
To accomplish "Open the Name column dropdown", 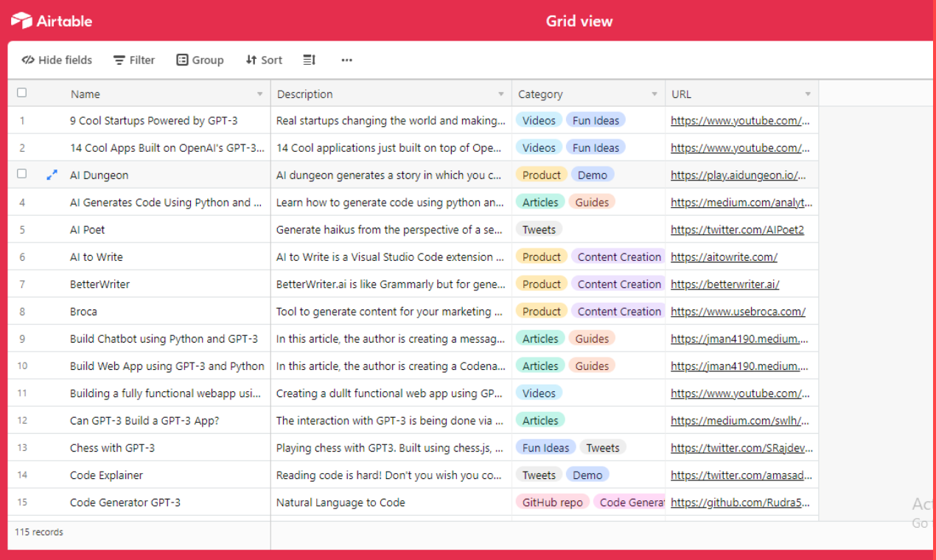I will (259, 94).
